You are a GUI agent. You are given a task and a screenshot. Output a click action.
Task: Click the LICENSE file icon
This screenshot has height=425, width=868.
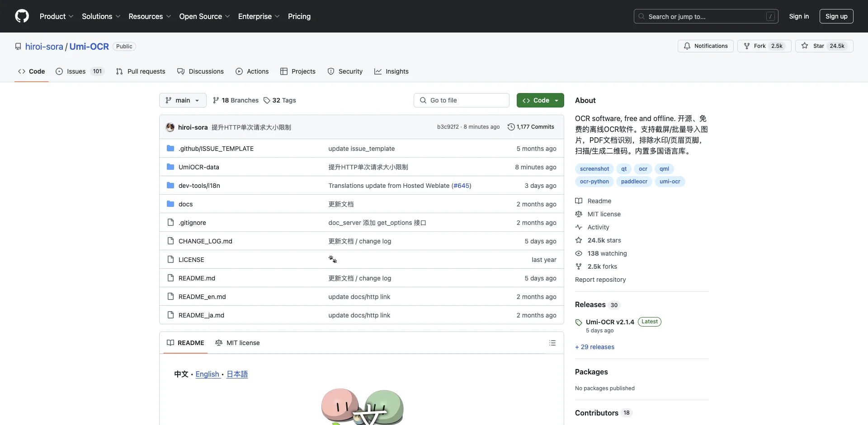(x=170, y=259)
